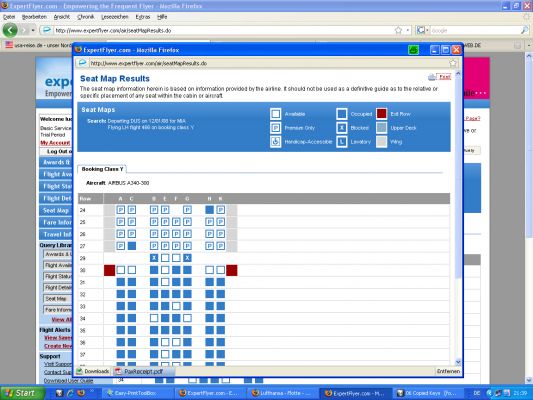Select available seat 31E
533x400 pixels.
[x=165, y=282]
